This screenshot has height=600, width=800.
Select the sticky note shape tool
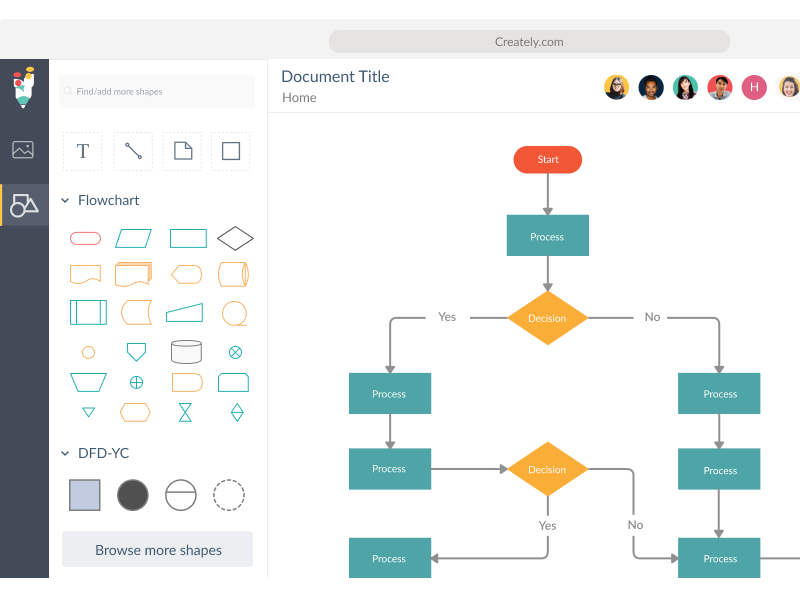click(x=182, y=151)
